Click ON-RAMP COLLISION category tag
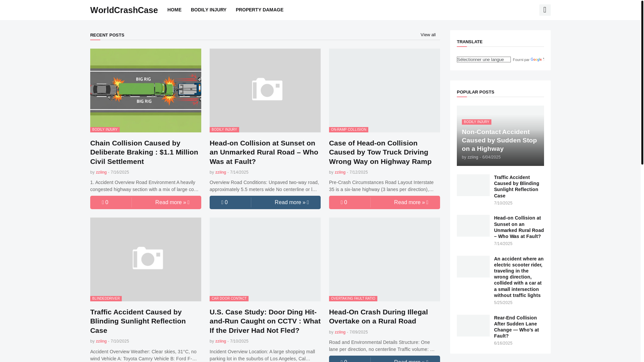This screenshot has height=362, width=644. [348, 130]
